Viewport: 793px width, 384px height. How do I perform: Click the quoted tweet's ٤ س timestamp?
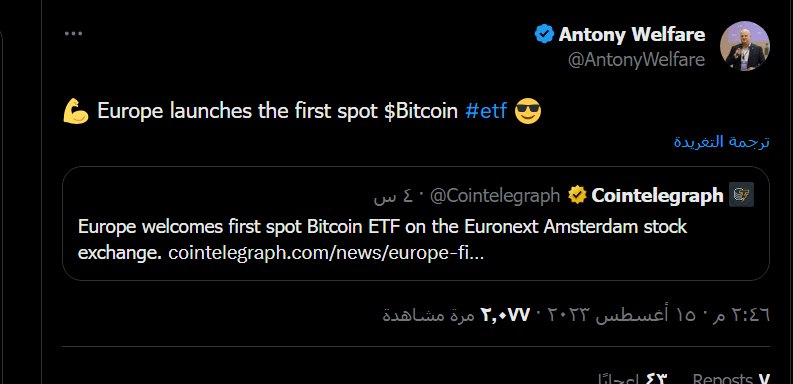coord(392,196)
